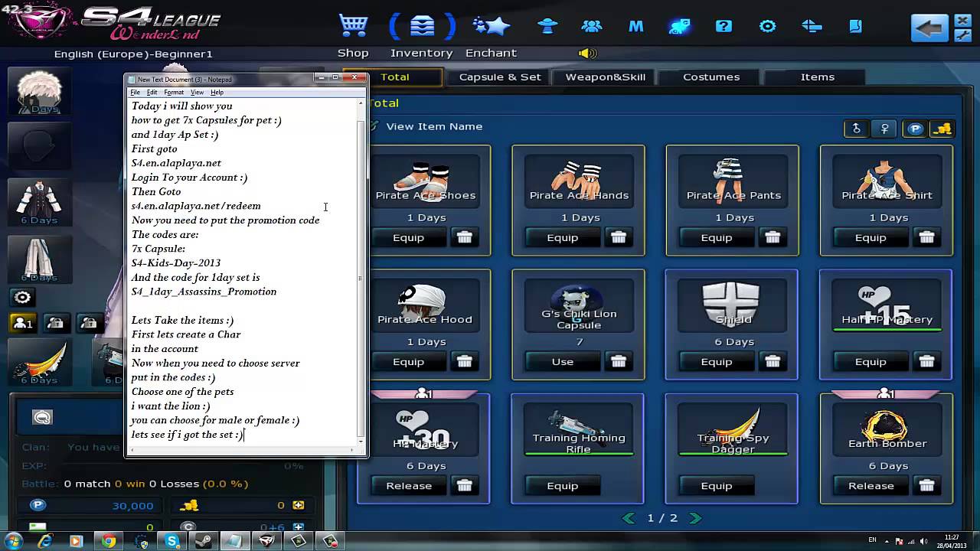Viewport: 980px width, 551px height.
Task: Open the community people icon
Action: [x=591, y=26]
